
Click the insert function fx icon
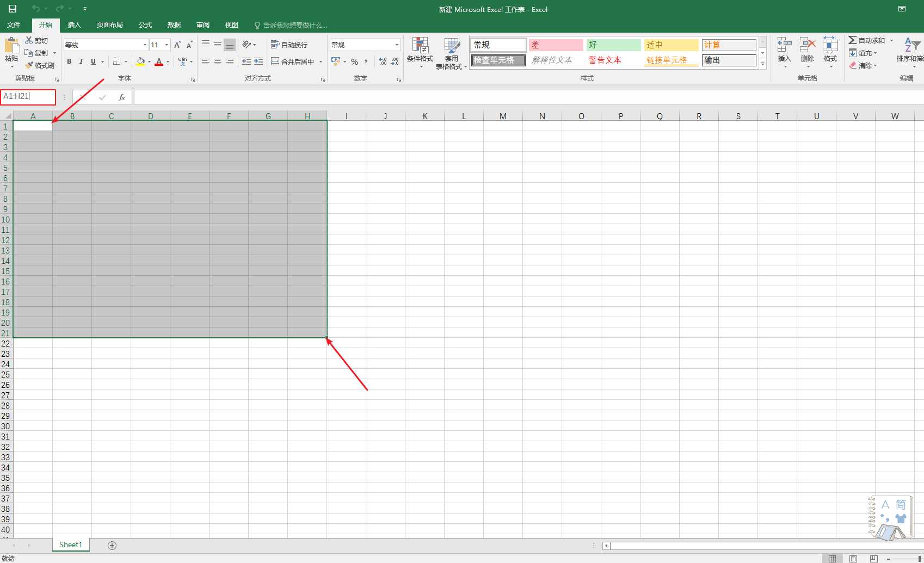tap(122, 97)
